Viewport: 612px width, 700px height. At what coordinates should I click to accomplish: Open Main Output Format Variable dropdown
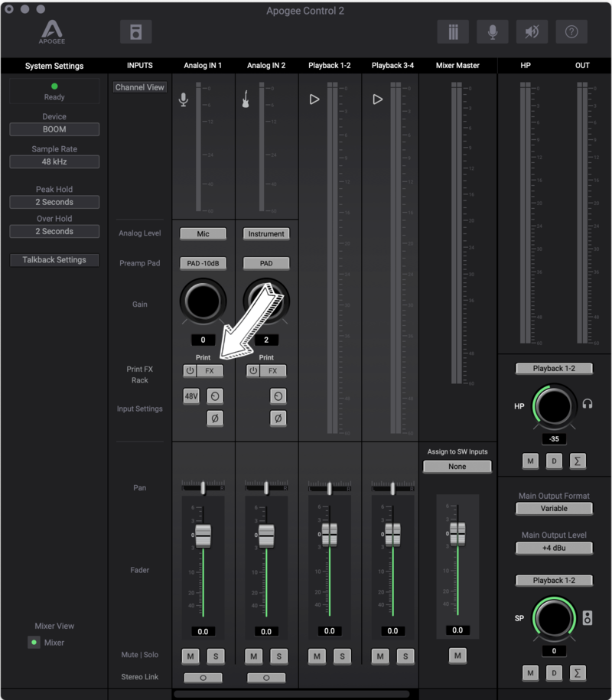[x=554, y=509]
